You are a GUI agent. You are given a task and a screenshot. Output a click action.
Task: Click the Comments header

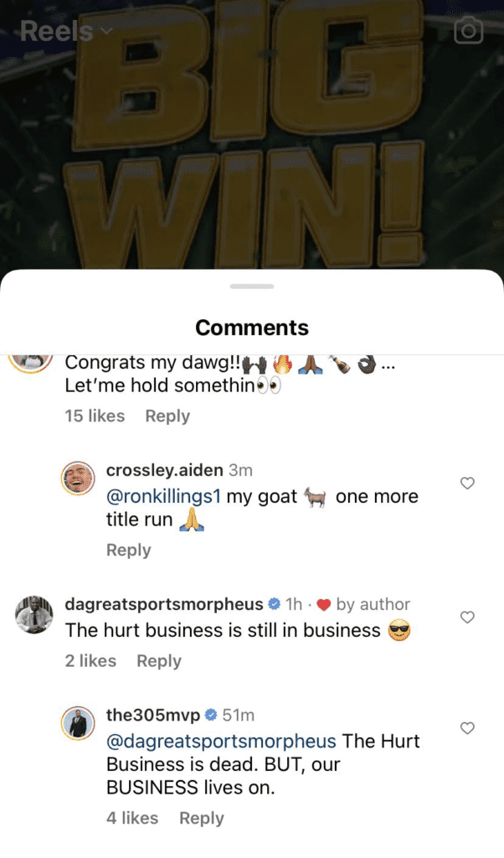tap(251, 328)
